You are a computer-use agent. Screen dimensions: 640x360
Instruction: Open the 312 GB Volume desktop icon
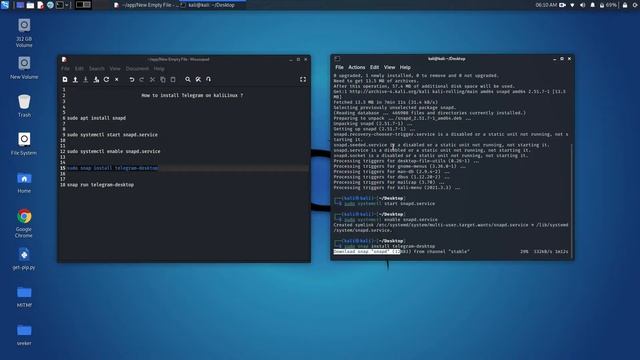[x=24, y=33]
